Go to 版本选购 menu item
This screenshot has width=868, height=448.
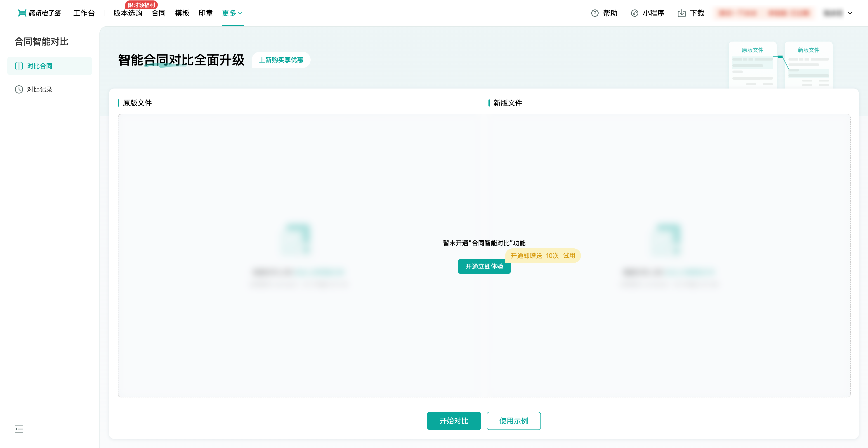128,13
